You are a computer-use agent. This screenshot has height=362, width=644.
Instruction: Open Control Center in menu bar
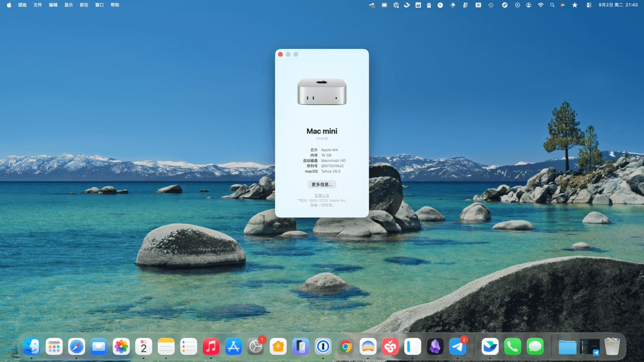(589, 5)
